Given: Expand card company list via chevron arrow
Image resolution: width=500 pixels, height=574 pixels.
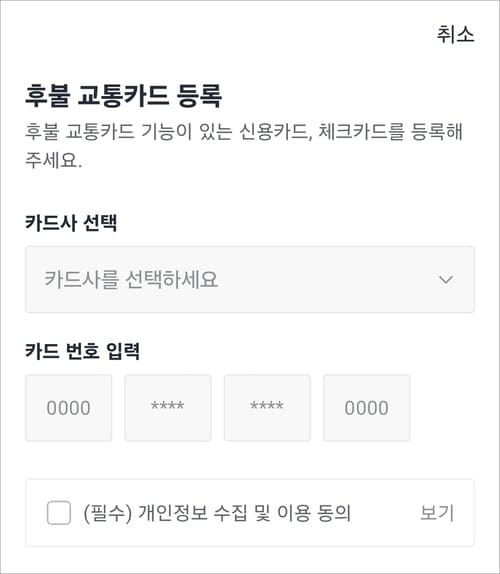Looking at the screenshot, I should pyautogui.click(x=446, y=280).
